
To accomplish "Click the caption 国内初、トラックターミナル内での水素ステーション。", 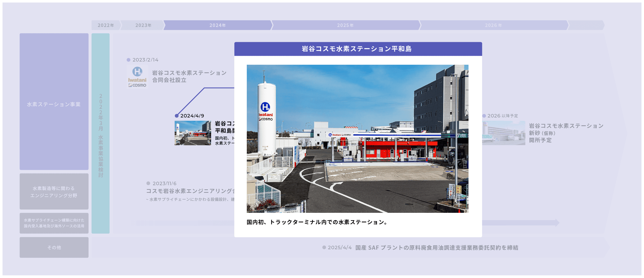I will click(x=317, y=222).
